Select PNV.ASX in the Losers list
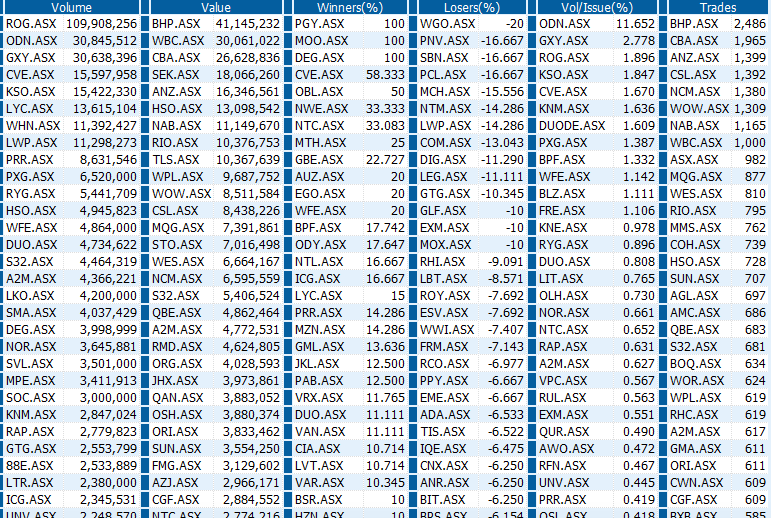 pyautogui.click(x=444, y=41)
